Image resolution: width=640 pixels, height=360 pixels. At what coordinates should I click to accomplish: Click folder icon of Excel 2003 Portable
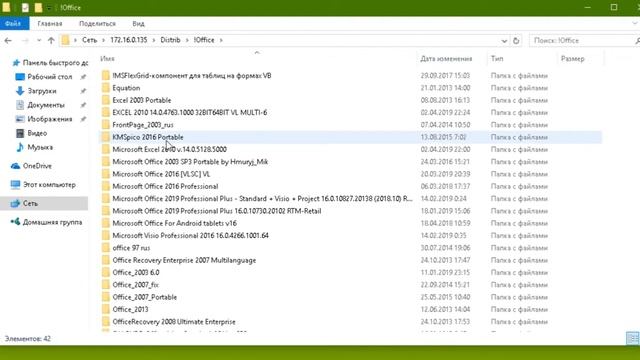tap(106, 100)
